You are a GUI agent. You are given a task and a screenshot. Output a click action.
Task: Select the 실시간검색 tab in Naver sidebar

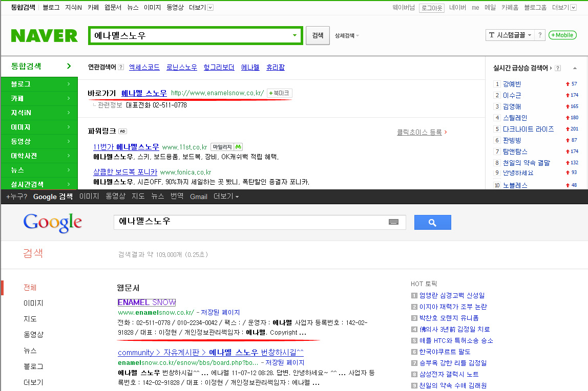(39, 184)
